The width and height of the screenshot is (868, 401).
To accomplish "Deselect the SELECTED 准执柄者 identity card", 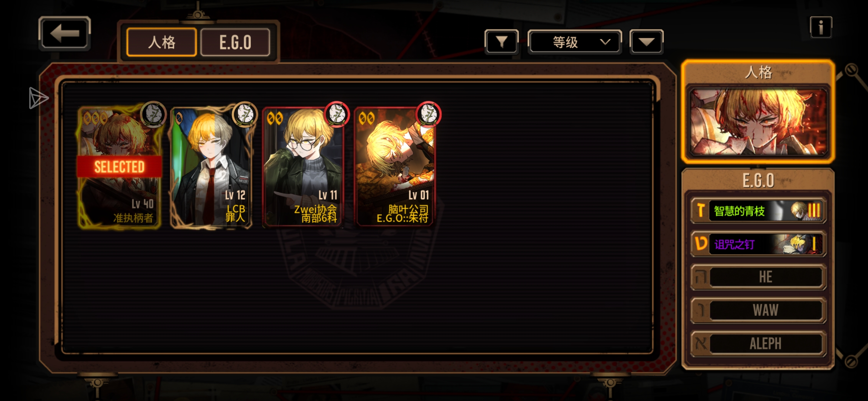I will (119, 167).
